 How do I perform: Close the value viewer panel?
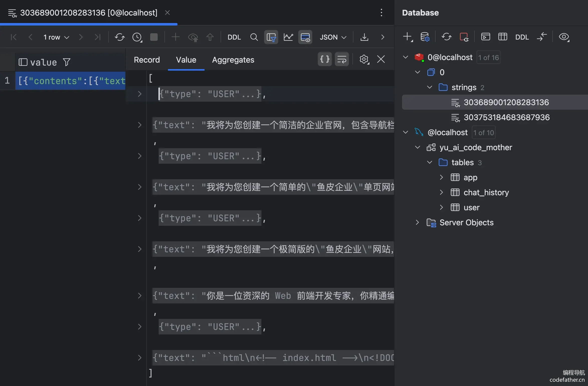pyautogui.click(x=381, y=59)
